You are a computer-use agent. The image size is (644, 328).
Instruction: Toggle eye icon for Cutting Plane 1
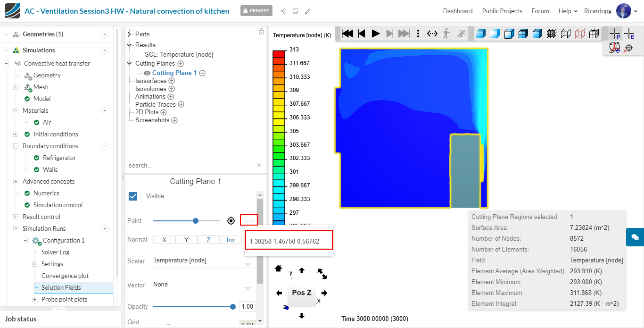coord(147,73)
